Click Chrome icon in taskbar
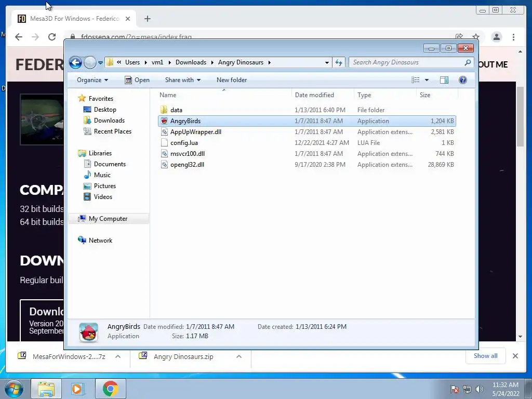The width and height of the screenshot is (532, 399). coord(111,389)
